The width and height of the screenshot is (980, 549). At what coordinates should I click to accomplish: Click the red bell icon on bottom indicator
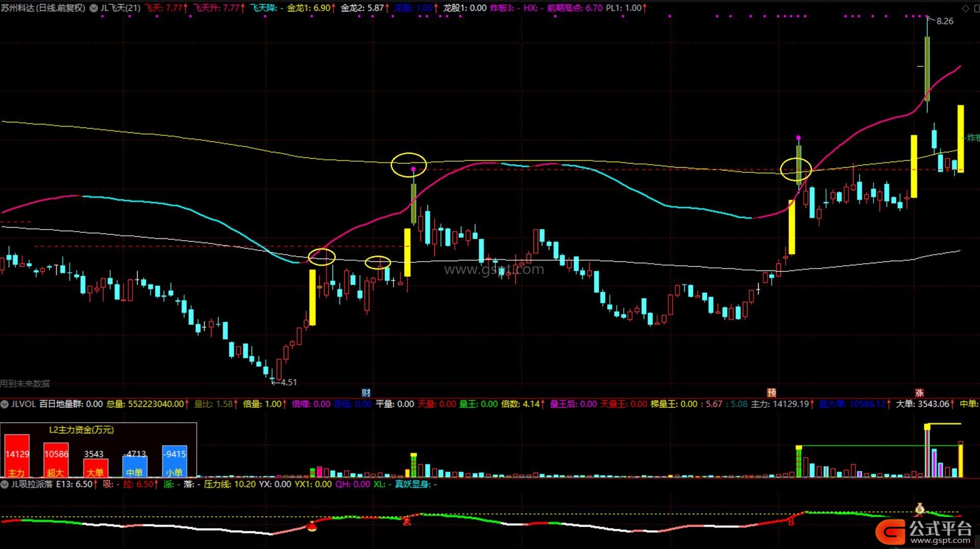[312, 526]
